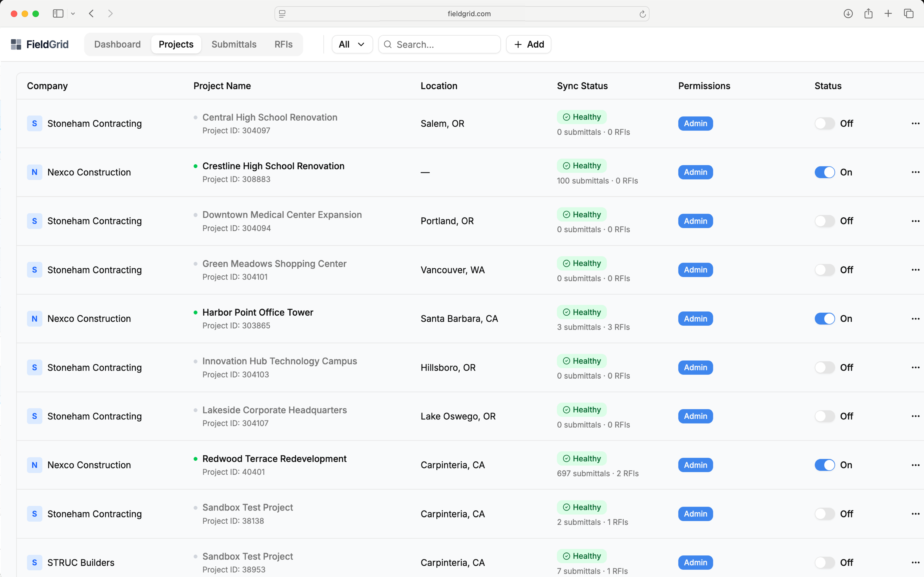Switch to the Submittals tab
This screenshot has height=577, width=924.
(234, 44)
